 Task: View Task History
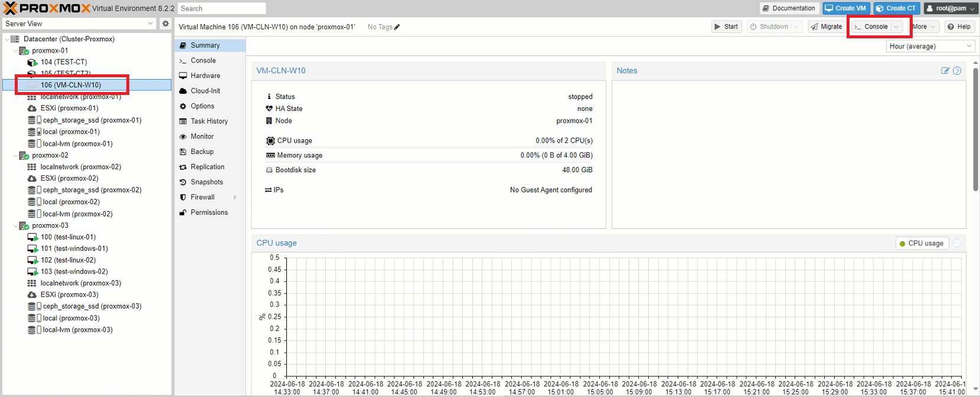tap(210, 122)
